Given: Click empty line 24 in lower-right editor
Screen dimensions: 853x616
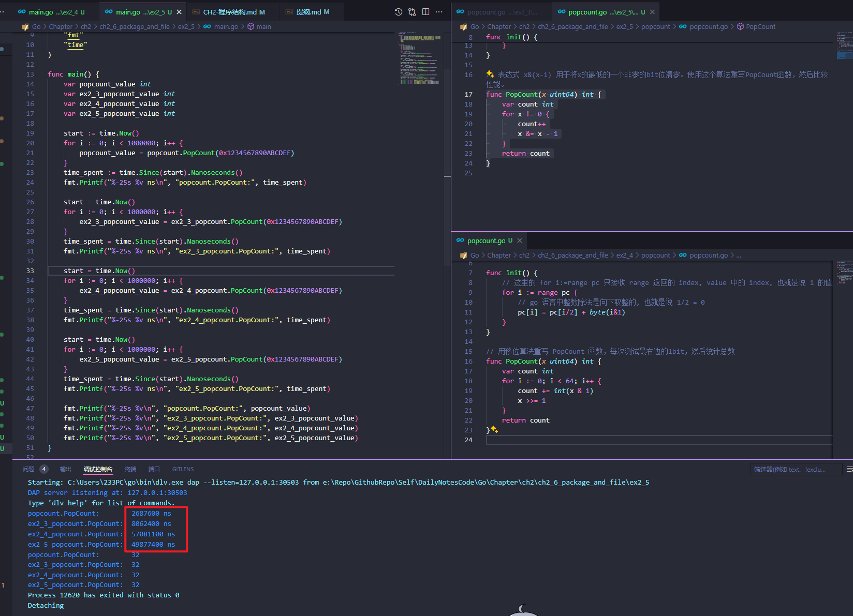Looking at the screenshot, I should pyautogui.click(x=658, y=440).
